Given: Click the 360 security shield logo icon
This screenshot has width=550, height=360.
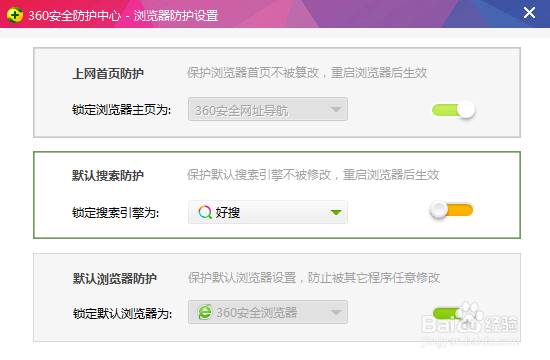Looking at the screenshot, I should 15,15.
